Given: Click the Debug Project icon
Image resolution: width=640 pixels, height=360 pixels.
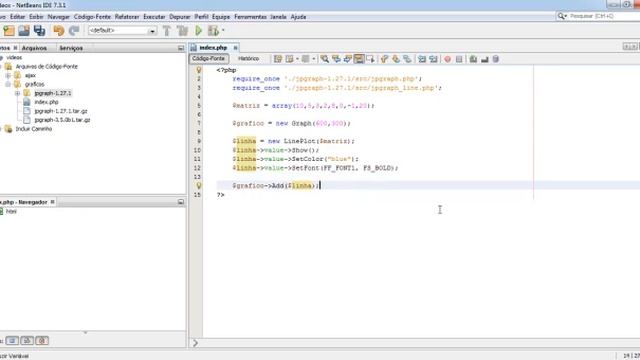Looking at the screenshot, I should tap(213, 31).
